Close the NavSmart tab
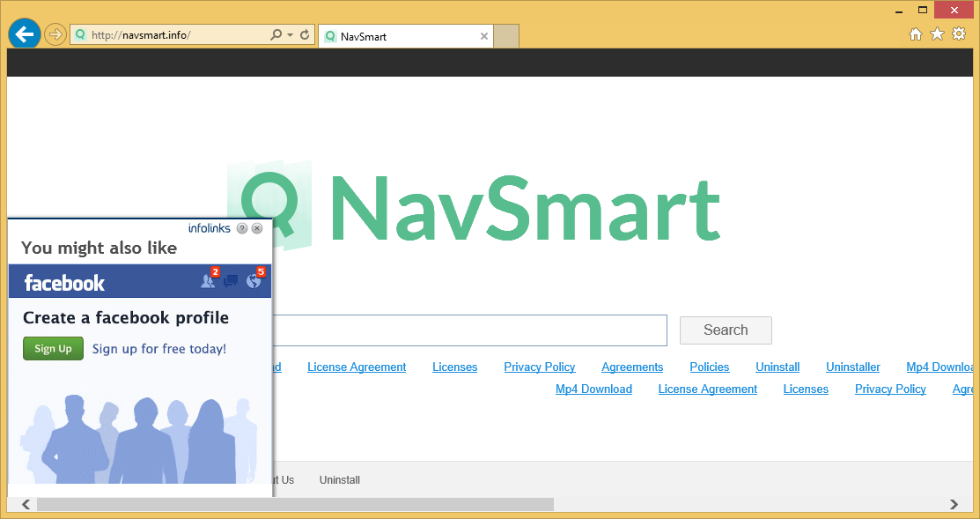 483,36
